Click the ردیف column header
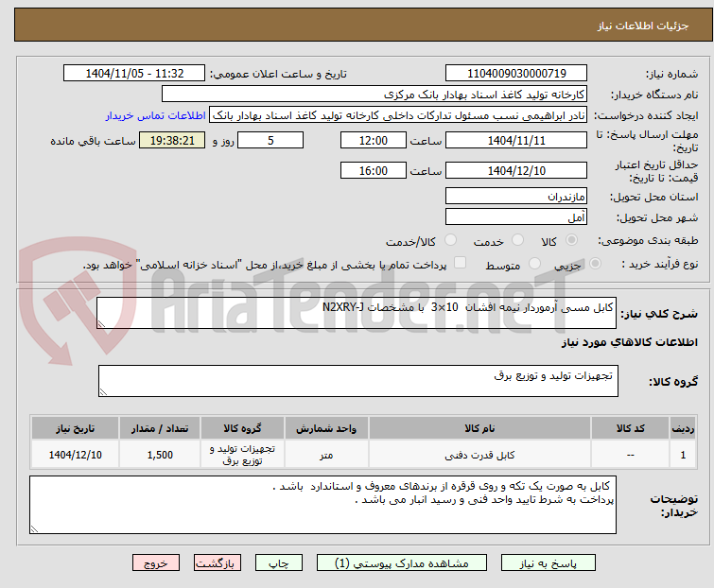 [683, 428]
